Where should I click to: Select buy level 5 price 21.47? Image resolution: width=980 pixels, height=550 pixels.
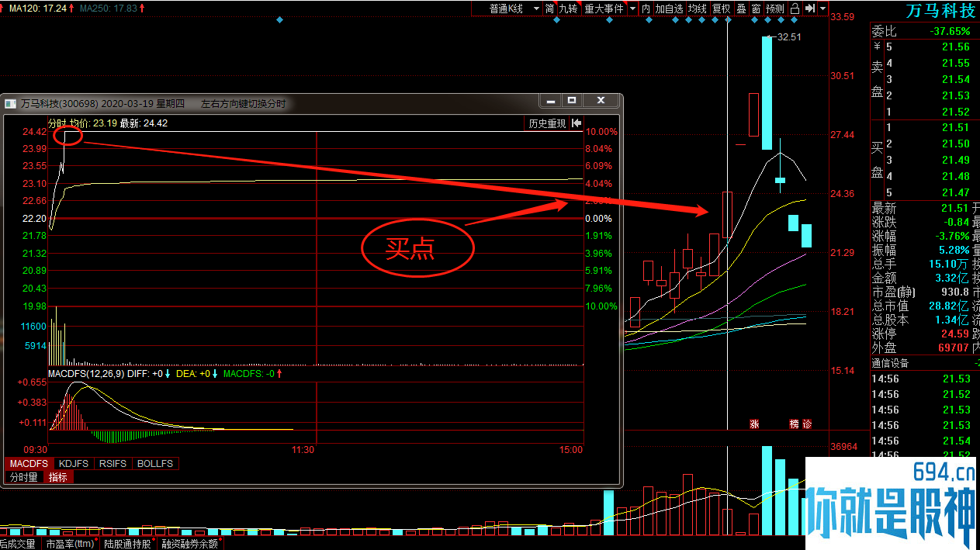pos(955,192)
